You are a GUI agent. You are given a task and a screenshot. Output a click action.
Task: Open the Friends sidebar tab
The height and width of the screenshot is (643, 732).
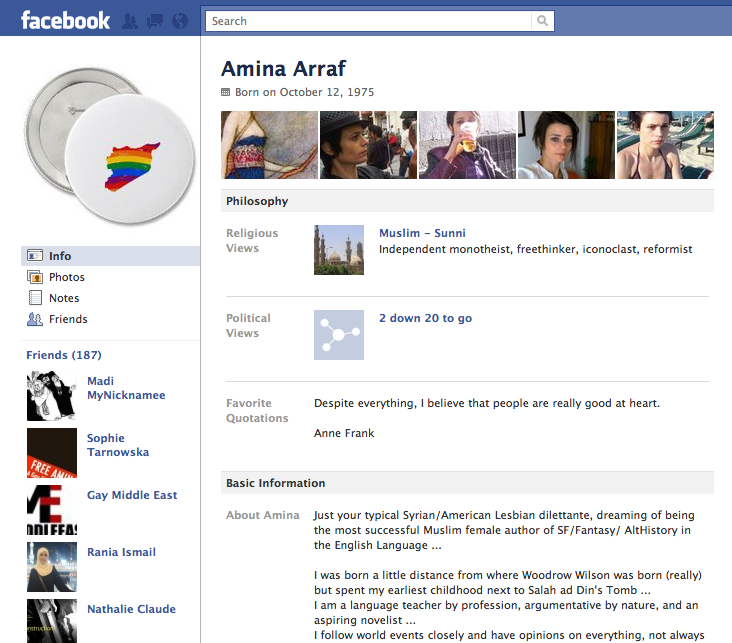click(68, 319)
